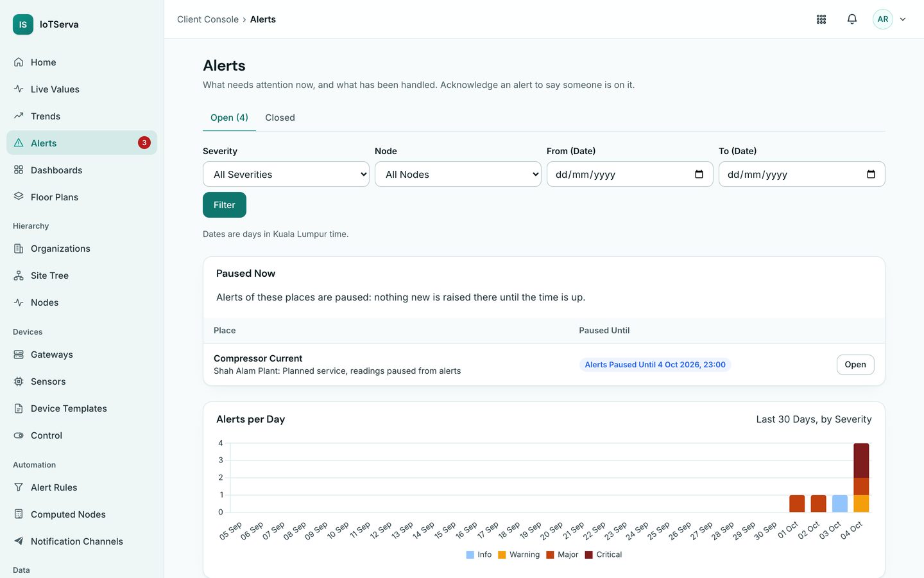Click the Alerts breadcrumb item
924x578 pixels.
point(263,19)
